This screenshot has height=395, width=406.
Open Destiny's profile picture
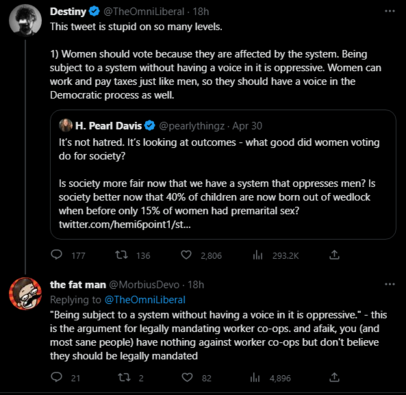25,20
